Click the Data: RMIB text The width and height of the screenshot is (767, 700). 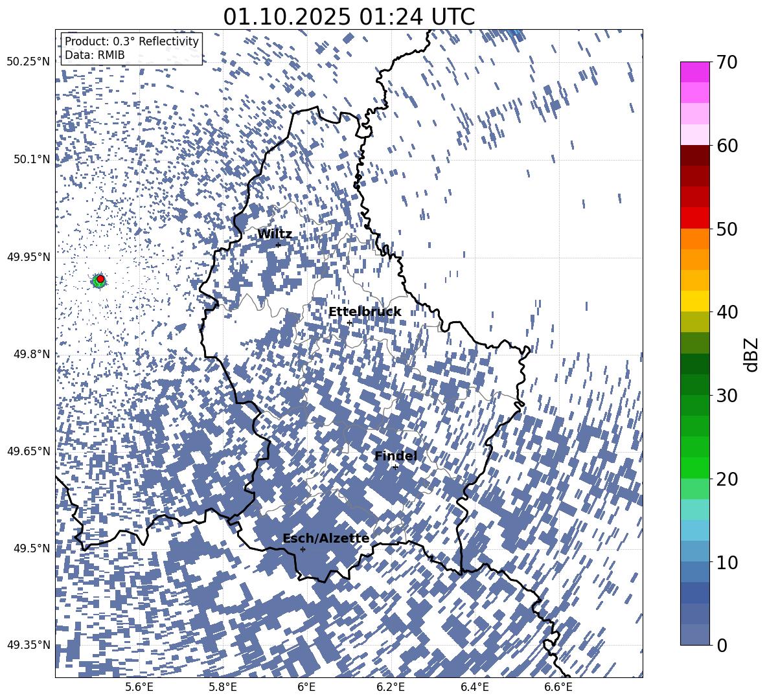[95, 55]
